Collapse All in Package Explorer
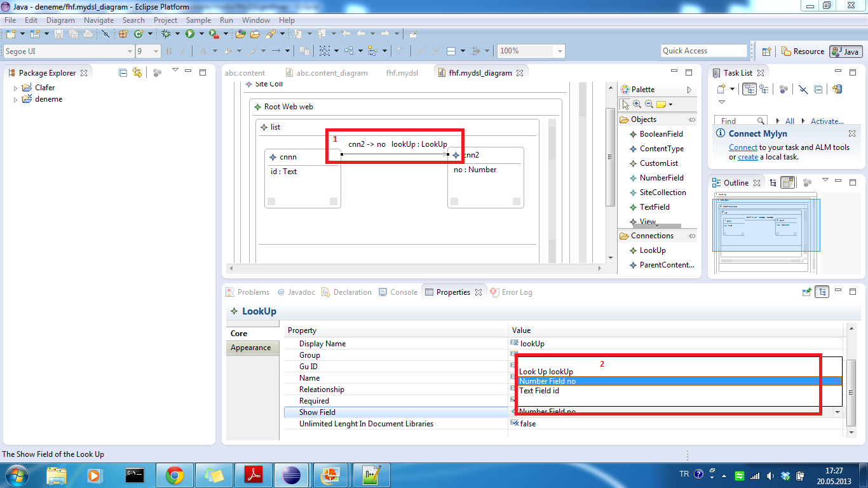 click(123, 73)
